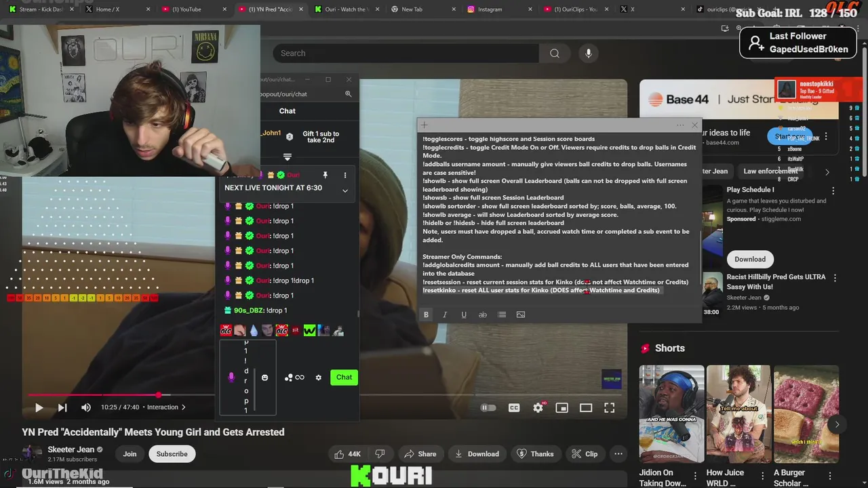Click zoom magnifier in chat popout address bar
Viewport: 868px width, 488px height.
tap(348, 94)
